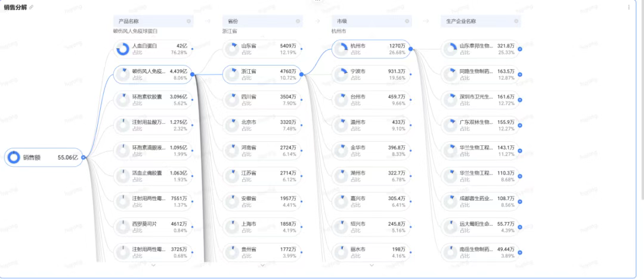Viewport: 644px width, 280px height.
Task: Remove the 省份 dimension with its x icon
Action: 298,21
